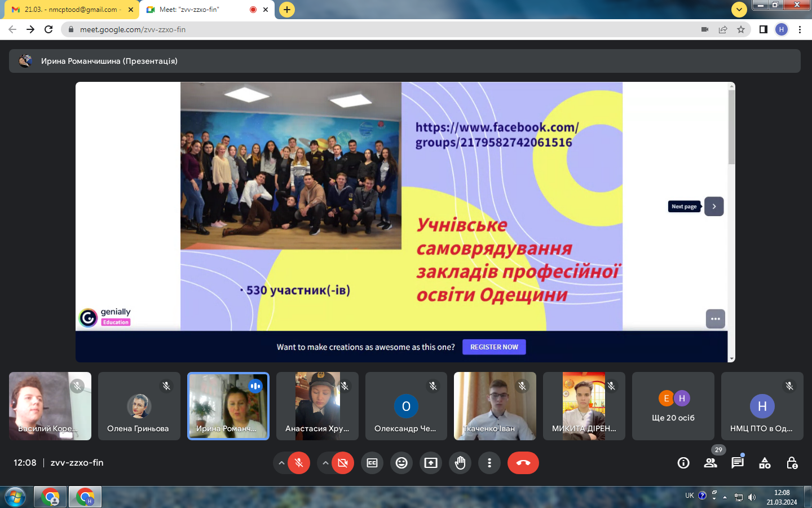
Task: Open meeting details info icon
Action: tap(683, 463)
